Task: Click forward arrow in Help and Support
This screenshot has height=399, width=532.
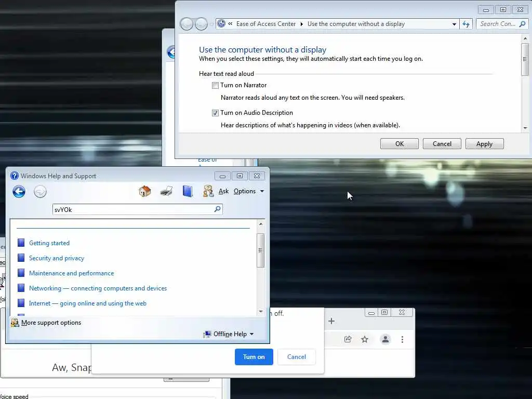Action: point(40,192)
